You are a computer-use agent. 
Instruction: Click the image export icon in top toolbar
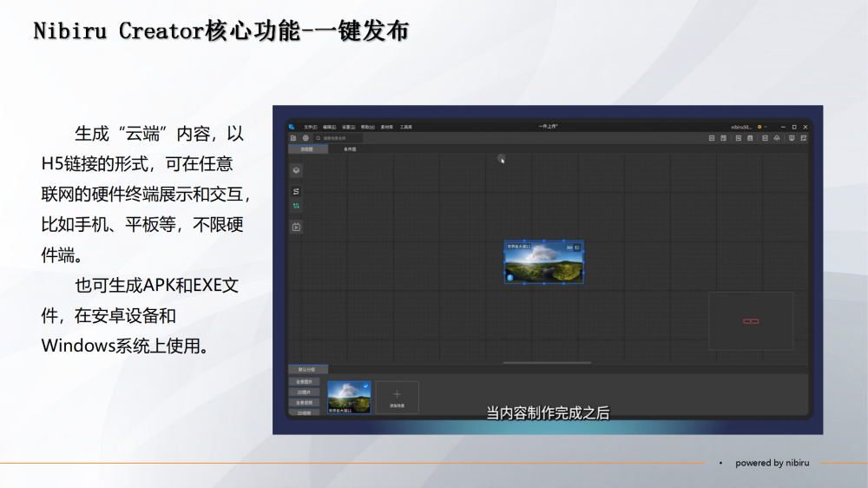click(739, 138)
